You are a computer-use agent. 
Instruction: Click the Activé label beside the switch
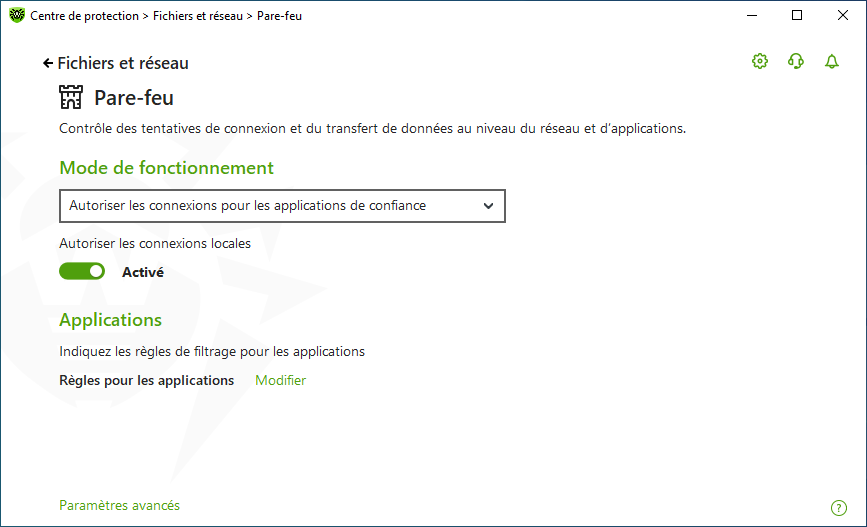tap(143, 272)
